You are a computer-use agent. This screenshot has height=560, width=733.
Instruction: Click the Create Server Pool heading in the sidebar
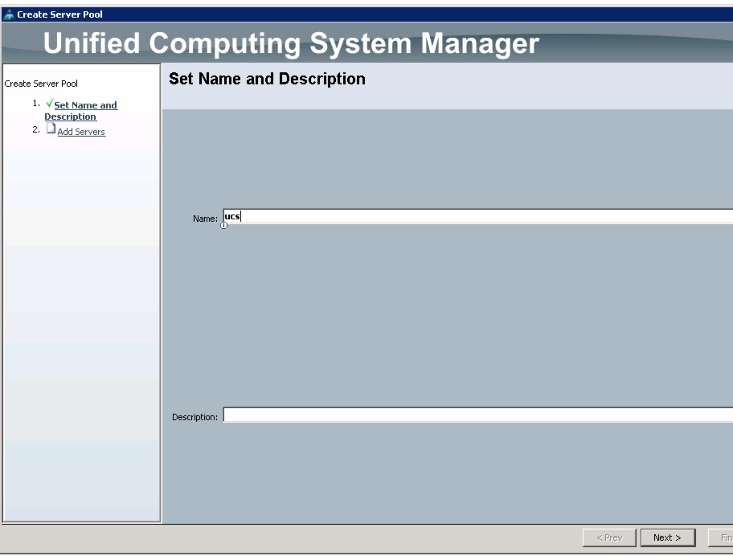(41, 84)
